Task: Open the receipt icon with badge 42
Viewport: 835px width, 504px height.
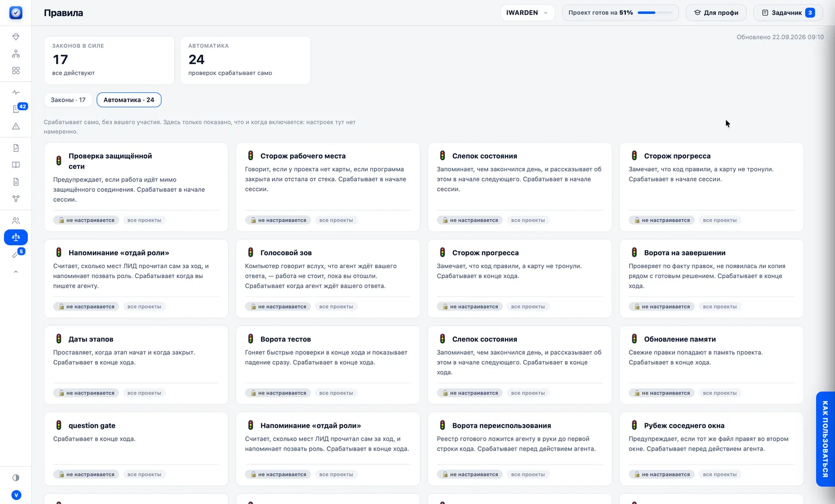Action: coord(16,110)
